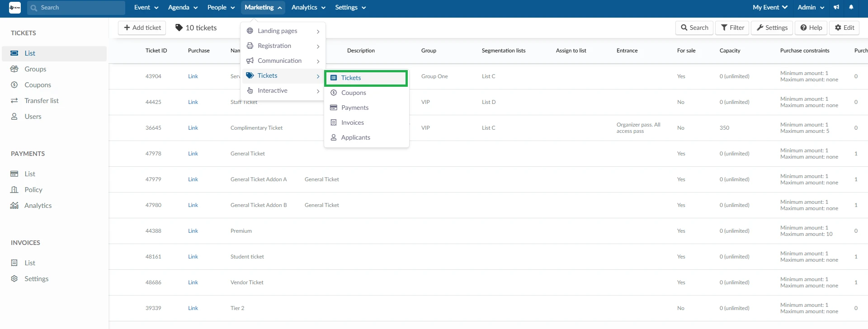Click the Settings wrench button
The image size is (868, 329).
click(772, 28)
